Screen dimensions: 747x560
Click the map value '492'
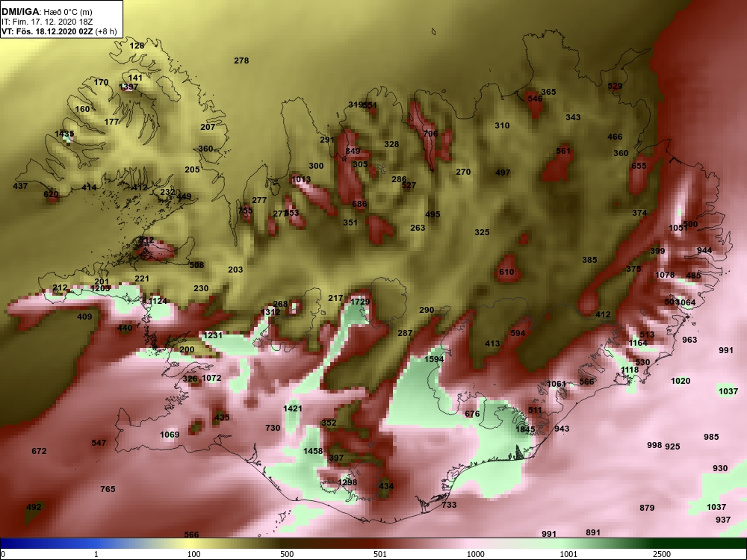[x=34, y=507]
